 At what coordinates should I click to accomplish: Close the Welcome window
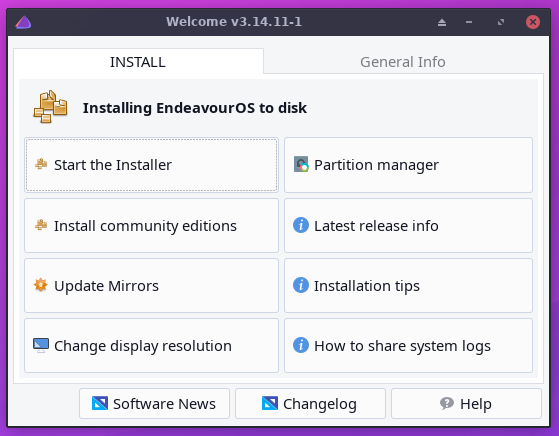point(533,22)
